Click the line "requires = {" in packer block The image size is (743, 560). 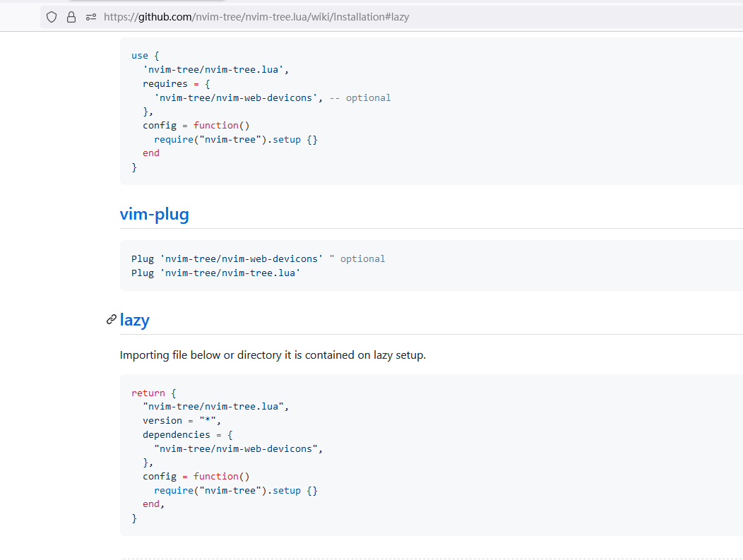(x=177, y=84)
